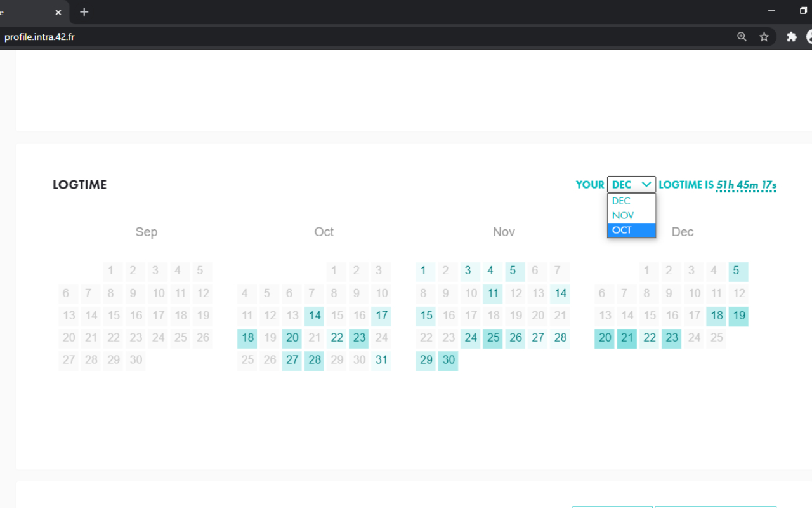Restore down the browser window
812x508 pixels.
pos(804,11)
